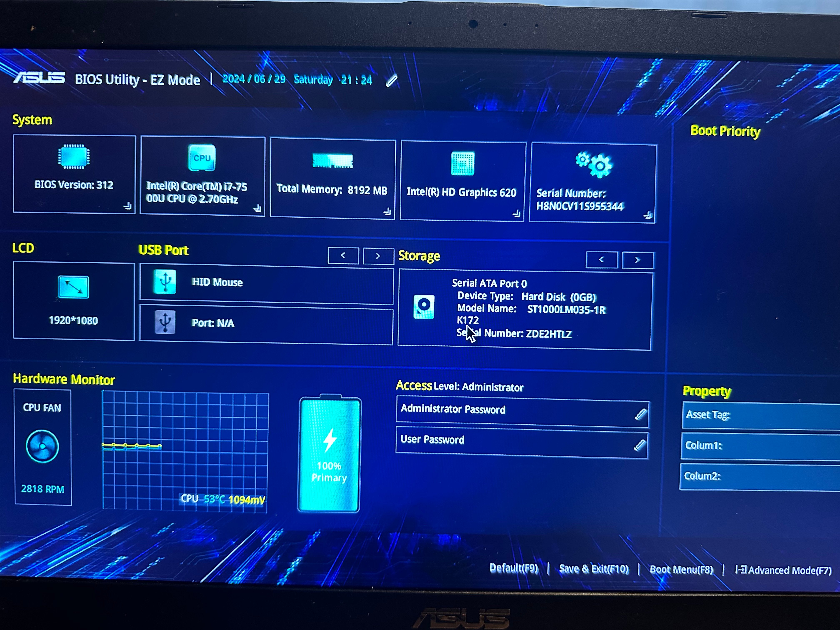Image resolution: width=840 pixels, height=630 pixels.
Task: Click the Total Memory: 8192 MB text
Action: 332,190
